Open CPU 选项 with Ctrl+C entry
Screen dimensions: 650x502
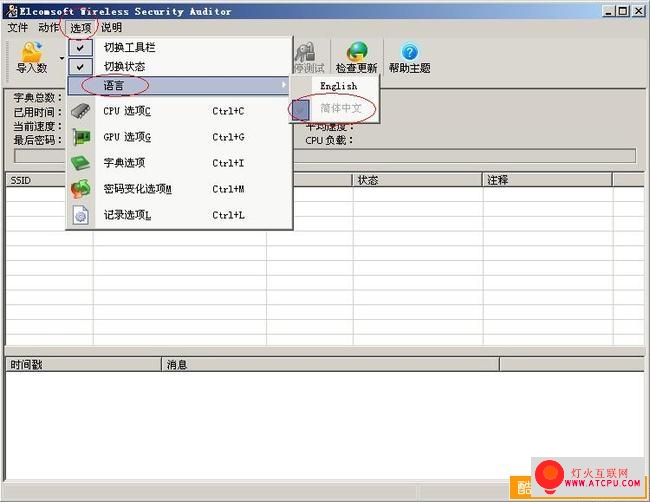tap(180, 111)
